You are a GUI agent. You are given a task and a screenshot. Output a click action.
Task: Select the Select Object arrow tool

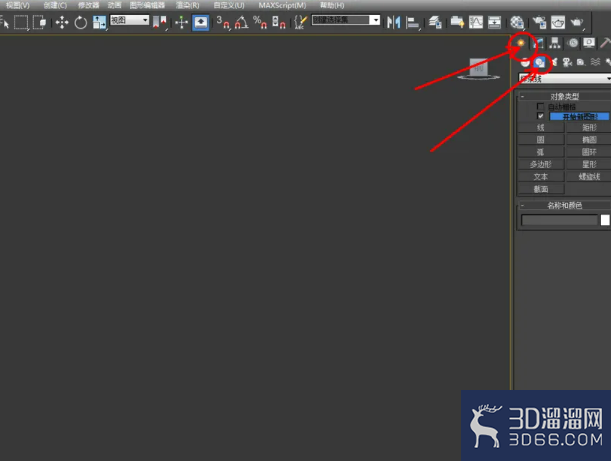[x=5, y=22]
